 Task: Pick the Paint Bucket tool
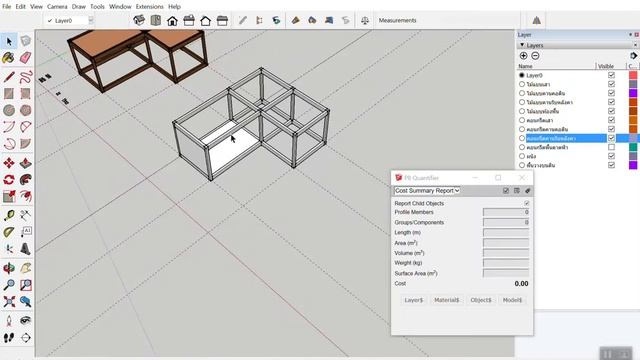pos(9,58)
